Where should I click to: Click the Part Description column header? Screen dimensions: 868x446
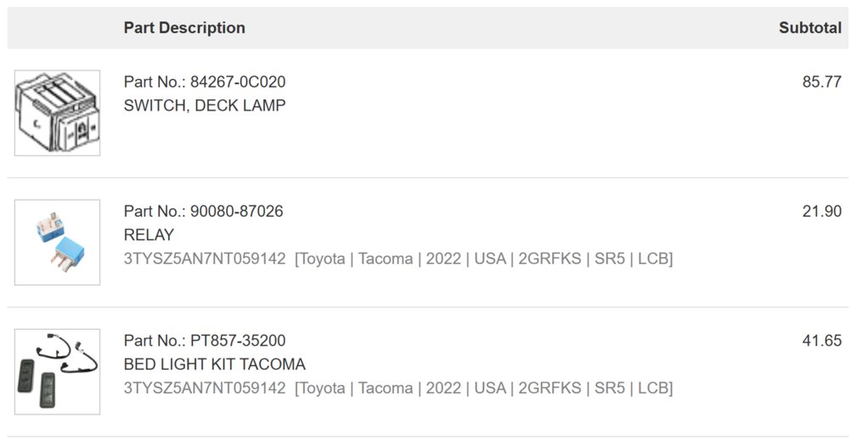(x=184, y=28)
